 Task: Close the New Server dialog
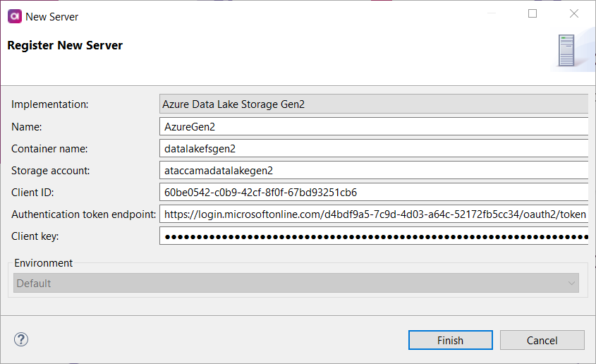[574, 14]
